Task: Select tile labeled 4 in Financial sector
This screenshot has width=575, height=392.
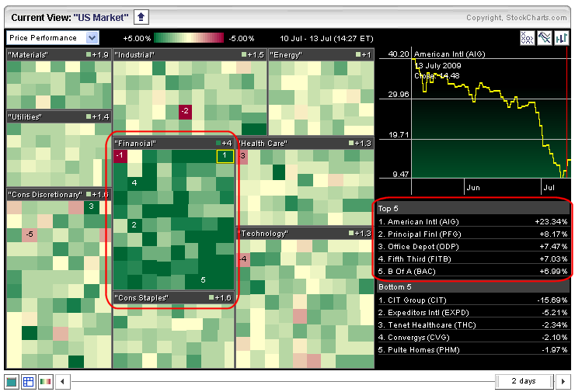Action: pyautogui.click(x=134, y=183)
